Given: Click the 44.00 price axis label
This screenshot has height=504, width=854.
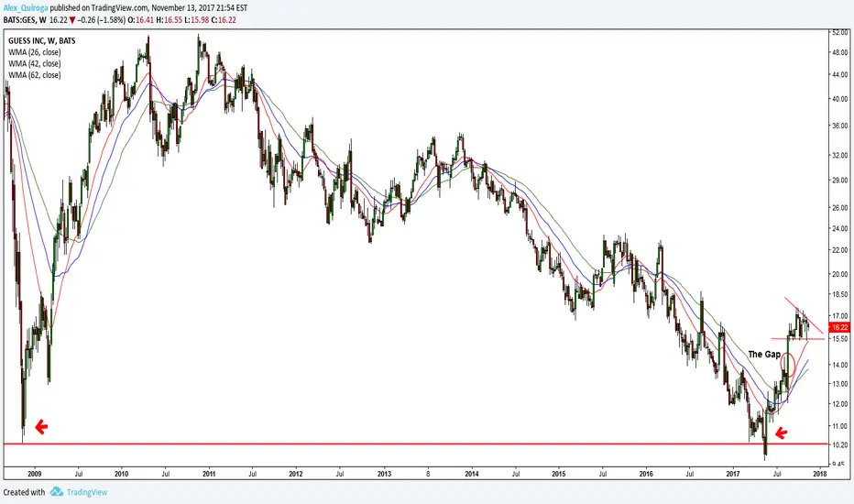Looking at the screenshot, I should coord(839,74).
